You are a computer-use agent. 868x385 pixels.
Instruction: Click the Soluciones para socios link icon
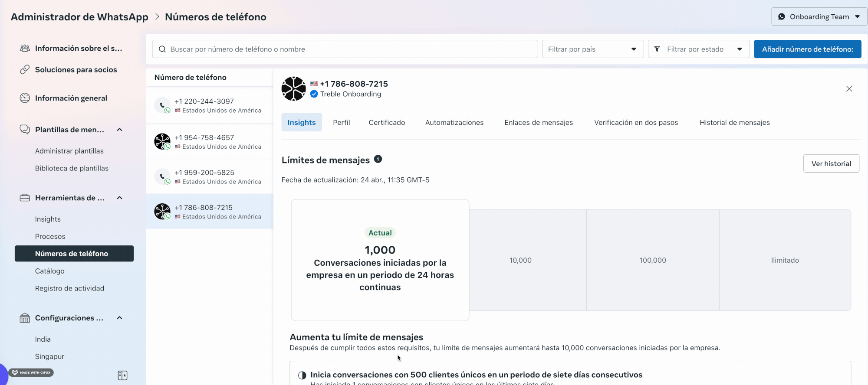(x=25, y=69)
